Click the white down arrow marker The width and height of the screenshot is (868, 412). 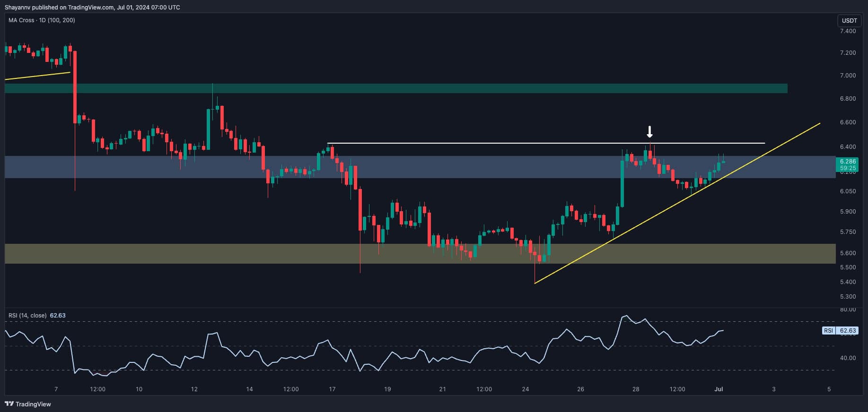click(650, 132)
